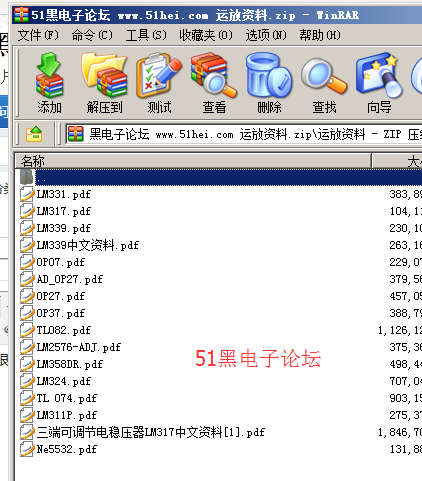Select the LM339.pdf file name
422x481 pixels.
[x=64, y=228]
